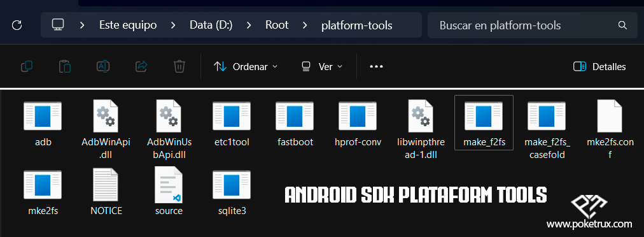
Task: Select the hprof-conv application icon
Action: pyautogui.click(x=358, y=115)
